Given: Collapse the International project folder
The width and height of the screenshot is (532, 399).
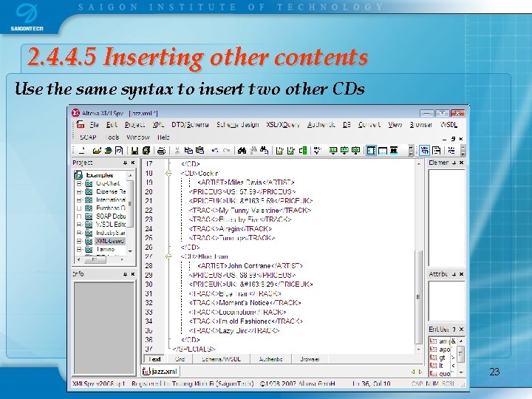Looking at the screenshot, I should point(79,199).
